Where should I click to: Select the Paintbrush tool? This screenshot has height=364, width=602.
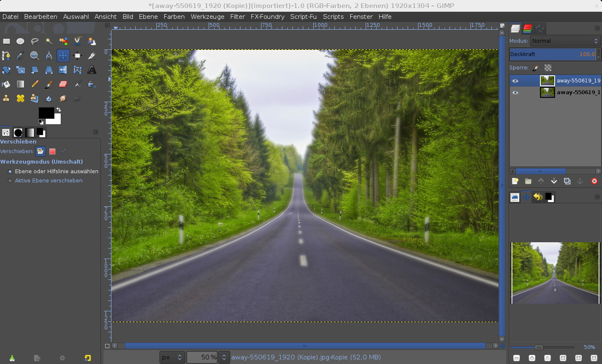(x=49, y=84)
